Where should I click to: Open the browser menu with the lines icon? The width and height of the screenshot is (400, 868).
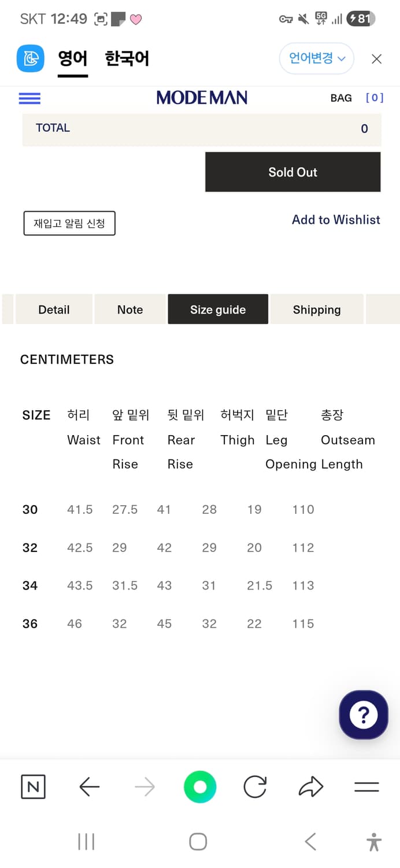click(x=366, y=786)
